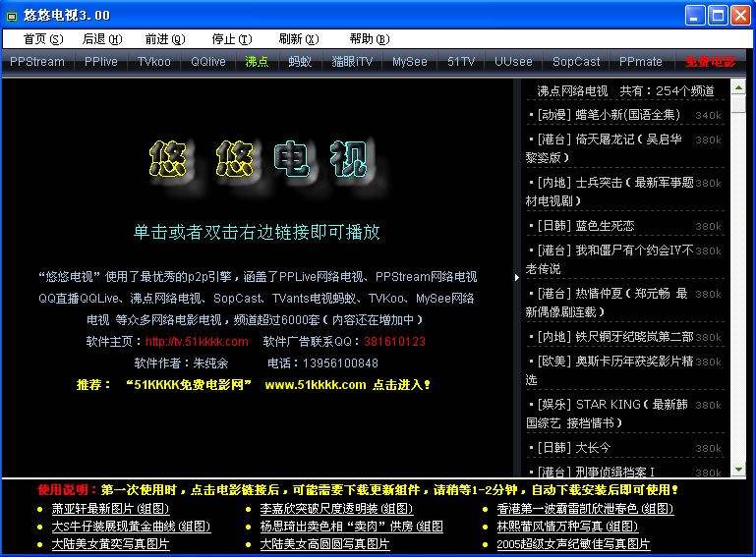
Task: Click the channel list scrollbar up arrow
Action: 738,90
